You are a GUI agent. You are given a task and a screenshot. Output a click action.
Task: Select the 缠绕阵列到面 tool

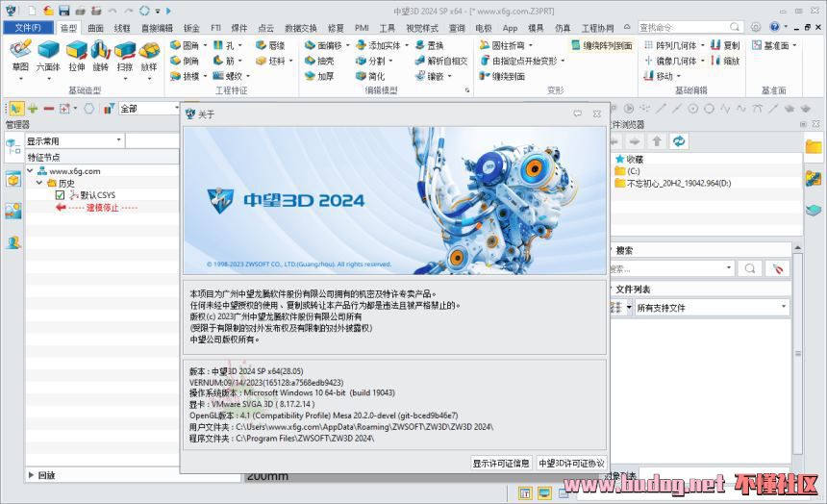602,45
